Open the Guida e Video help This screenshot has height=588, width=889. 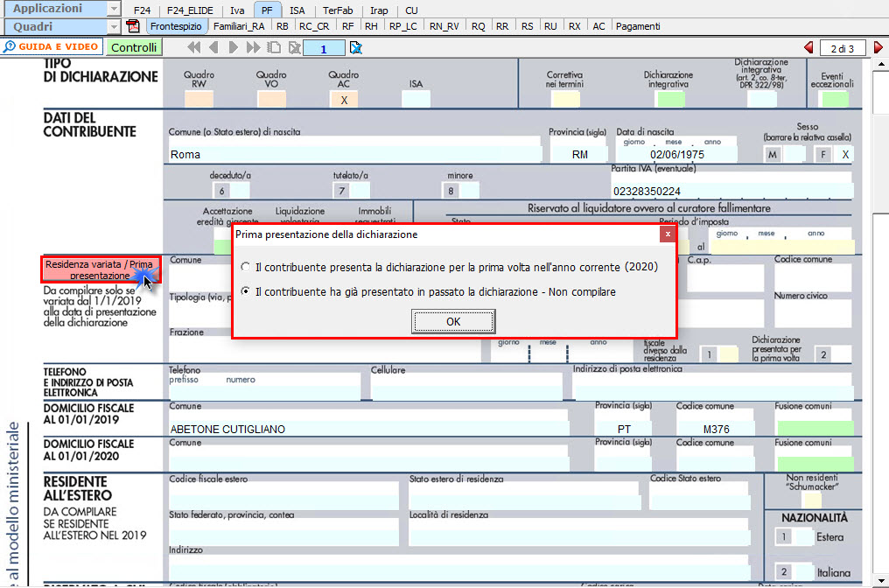(52, 46)
